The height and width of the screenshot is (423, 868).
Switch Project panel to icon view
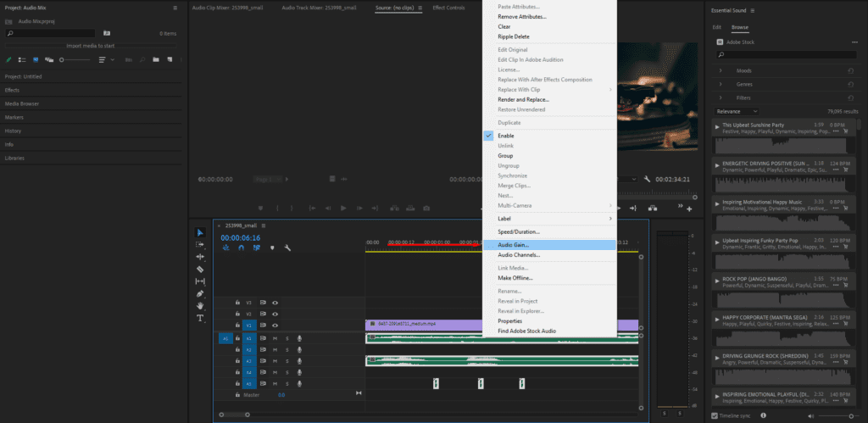click(36, 59)
